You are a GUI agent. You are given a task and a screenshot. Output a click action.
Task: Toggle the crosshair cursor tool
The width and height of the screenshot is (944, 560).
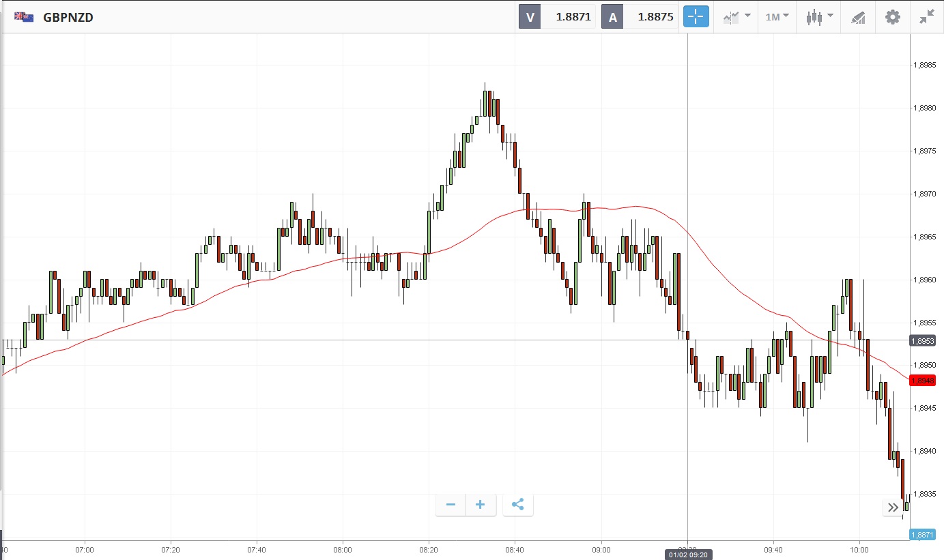(696, 17)
